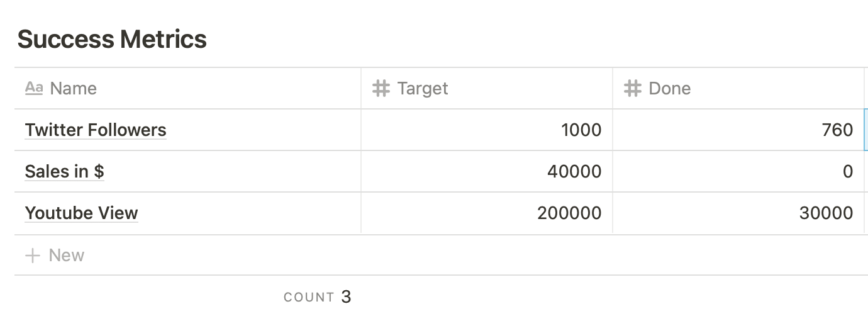Click the hash icon beside Target
The height and width of the screenshot is (316, 868).
[x=381, y=88]
